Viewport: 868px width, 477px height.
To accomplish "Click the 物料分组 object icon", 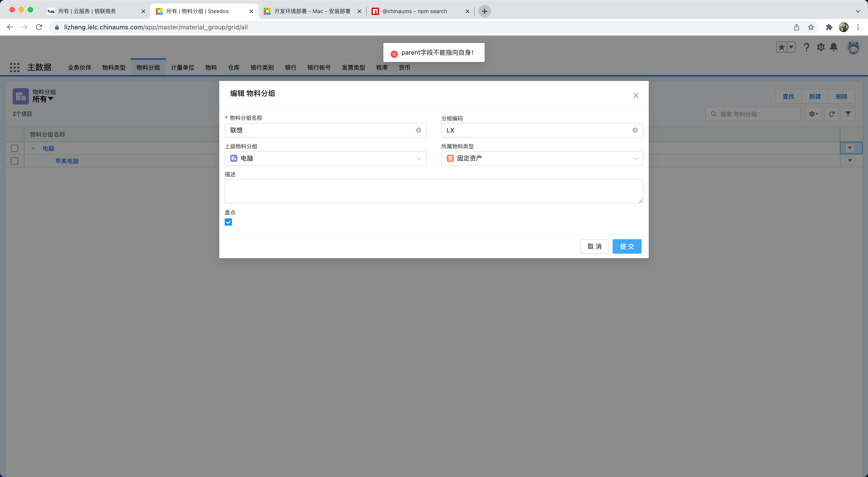I will tap(21, 96).
